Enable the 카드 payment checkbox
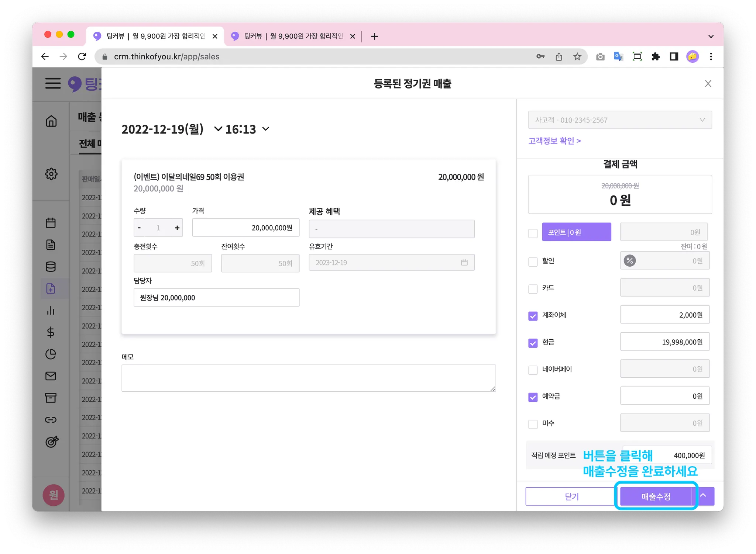This screenshot has height=554, width=756. [x=533, y=289]
